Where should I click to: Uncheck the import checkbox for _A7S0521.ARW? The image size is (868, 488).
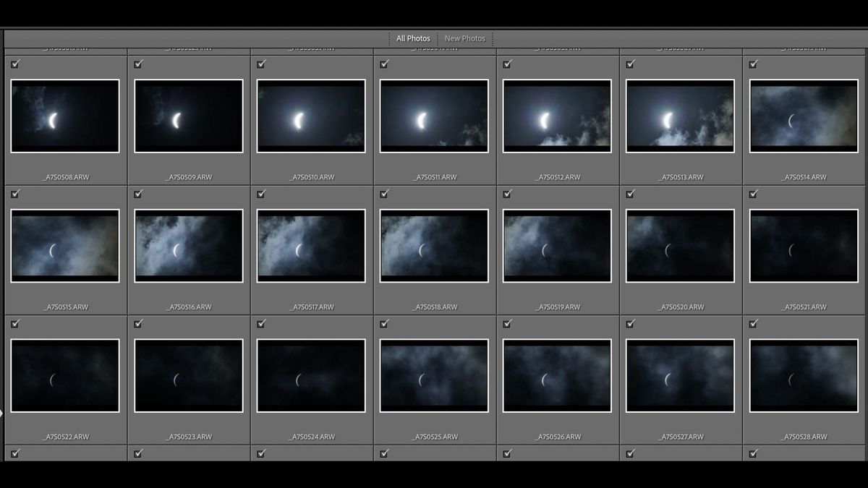point(753,194)
